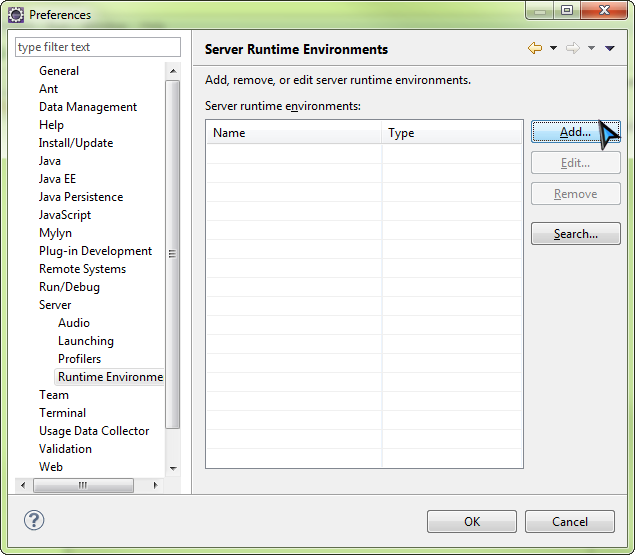Click the filter text input field
Viewport: 635px width, 555px height.
pos(98,47)
